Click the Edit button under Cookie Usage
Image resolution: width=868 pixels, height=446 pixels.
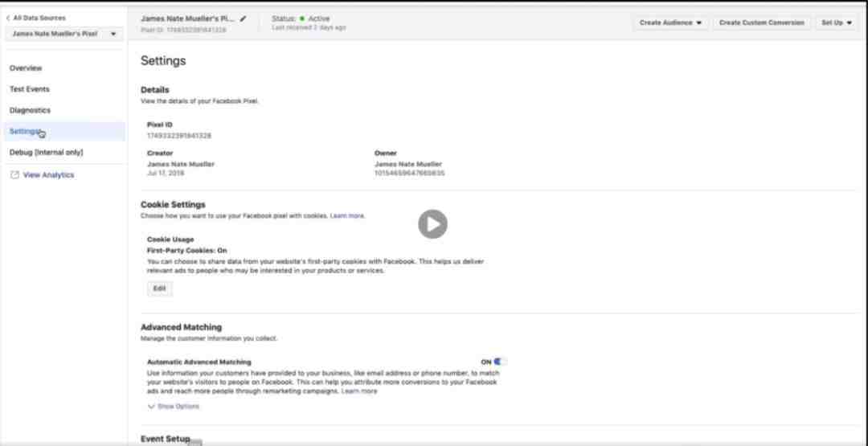pyautogui.click(x=159, y=288)
